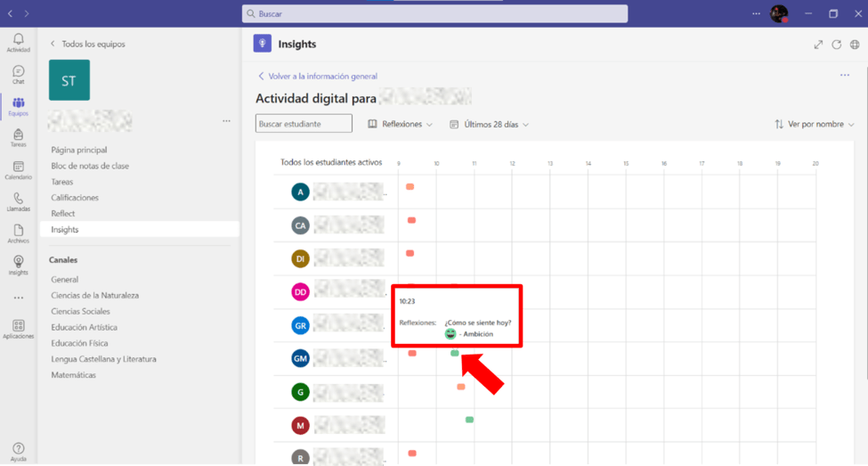Open the Últimos 28 días dropdown
The image size is (868, 466).
490,125
